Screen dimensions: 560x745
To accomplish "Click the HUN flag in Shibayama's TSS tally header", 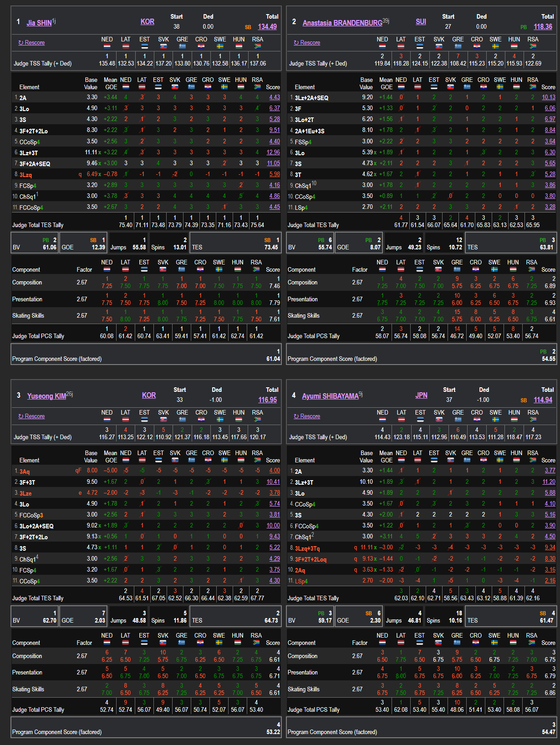I will click(514, 419).
